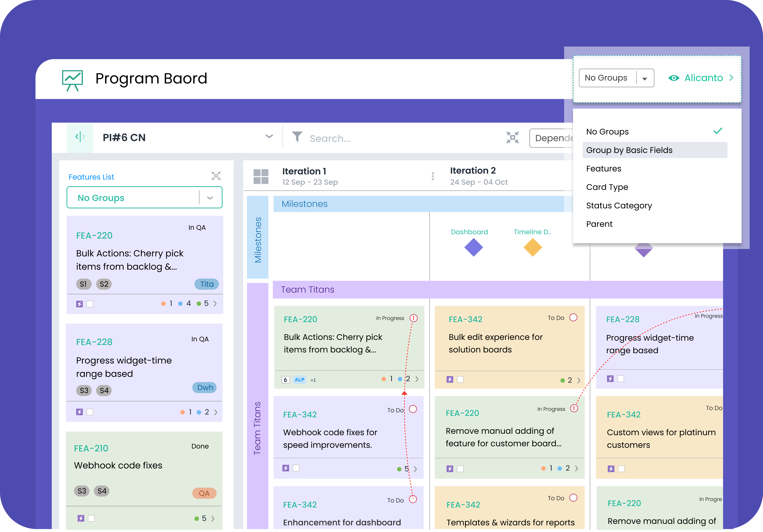The image size is (763, 532).
Task: Click the collapse icon in Features List header
Action: 216,176
